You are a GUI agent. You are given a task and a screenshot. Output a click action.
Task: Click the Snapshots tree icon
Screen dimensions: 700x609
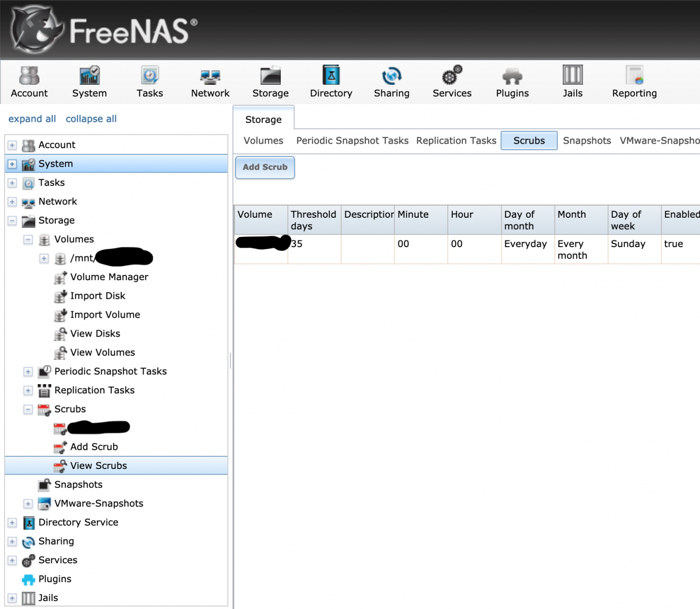[45, 485]
